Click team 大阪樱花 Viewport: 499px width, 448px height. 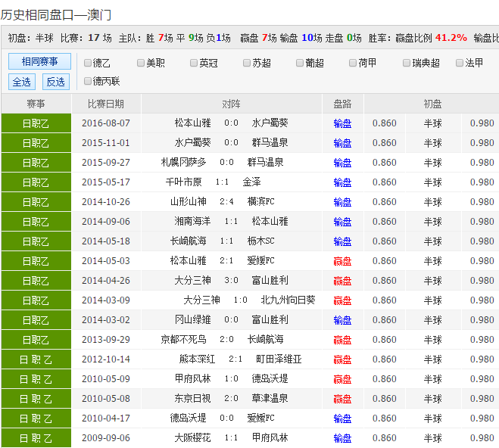(x=192, y=438)
